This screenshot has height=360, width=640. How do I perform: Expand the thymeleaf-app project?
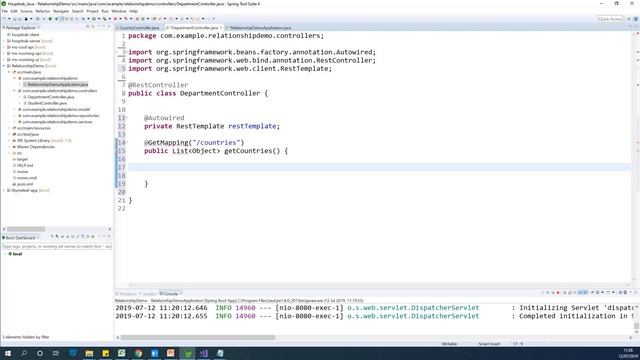coord(4,190)
